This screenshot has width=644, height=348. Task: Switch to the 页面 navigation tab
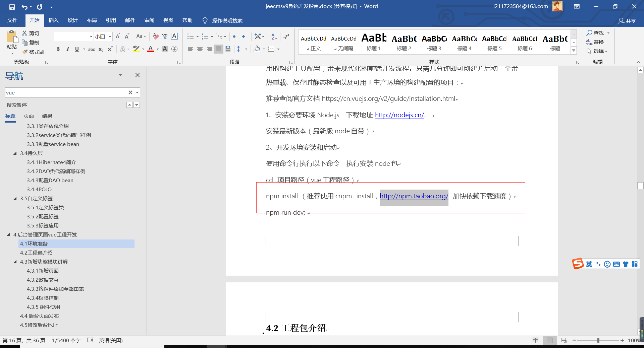pos(29,116)
